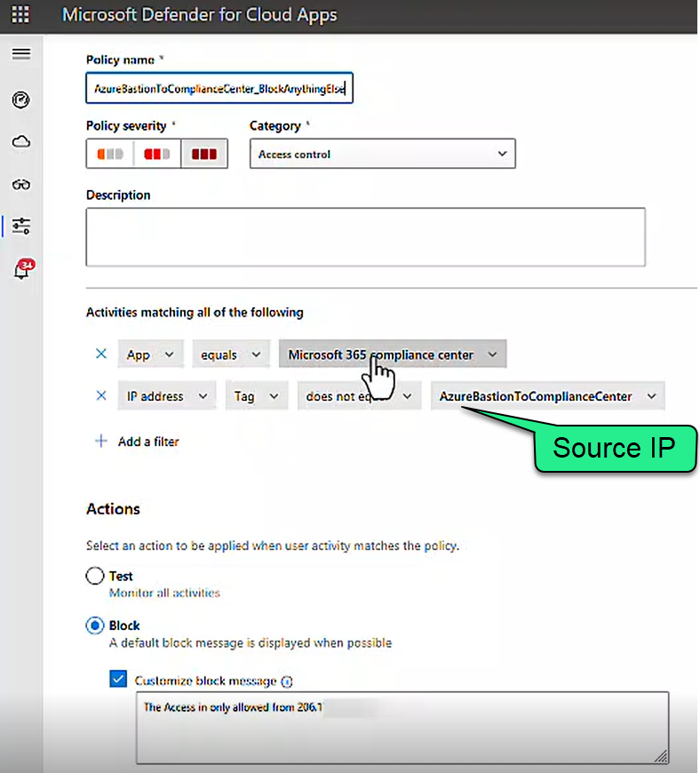Open the App filter field dropdown

pos(151,354)
